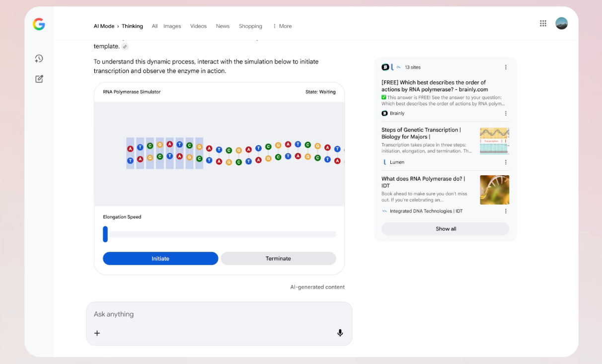This screenshot has height=364, width=602.
Task: Click the link icon after 'template.'
Action: (x=125, y=47)
